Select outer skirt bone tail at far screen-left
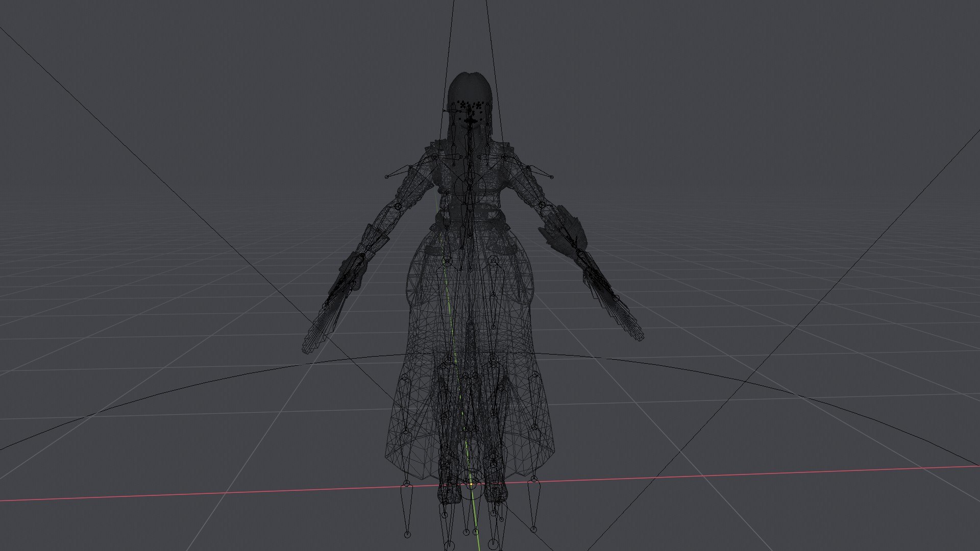 pyautogui.click(x=407, y=535)
